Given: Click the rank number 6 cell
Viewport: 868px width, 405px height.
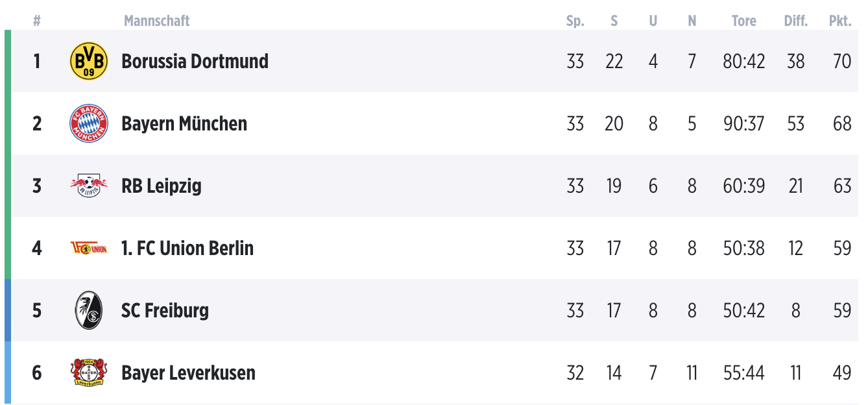Looking at the screenshot, I should coord(37,373).
